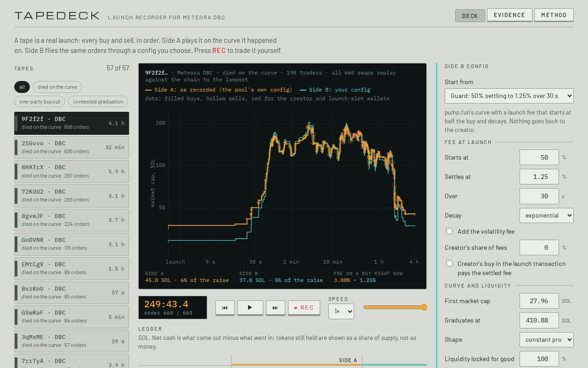Filter tapes by died on the curve

(57, 87)
